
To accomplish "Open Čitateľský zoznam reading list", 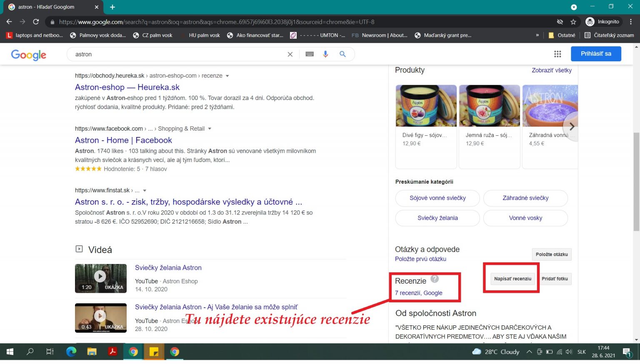I will pos(609,35).
